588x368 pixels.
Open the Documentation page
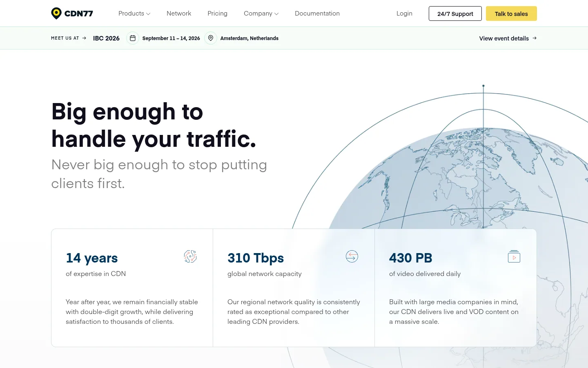coord(317,13)
